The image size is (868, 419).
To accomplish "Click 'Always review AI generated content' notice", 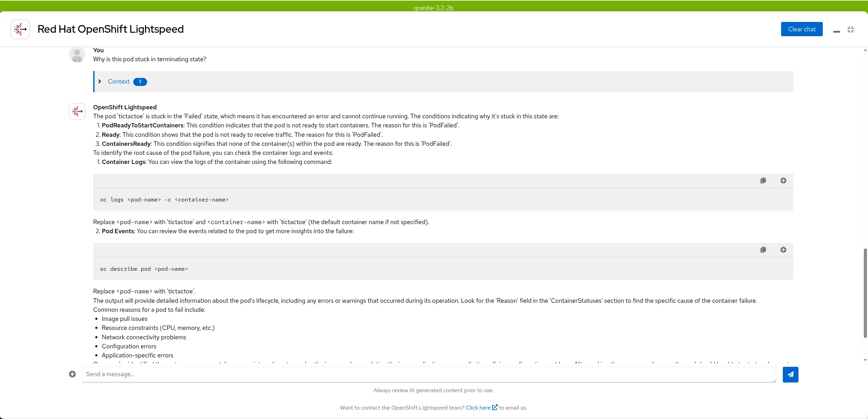I will pos(434,390).
